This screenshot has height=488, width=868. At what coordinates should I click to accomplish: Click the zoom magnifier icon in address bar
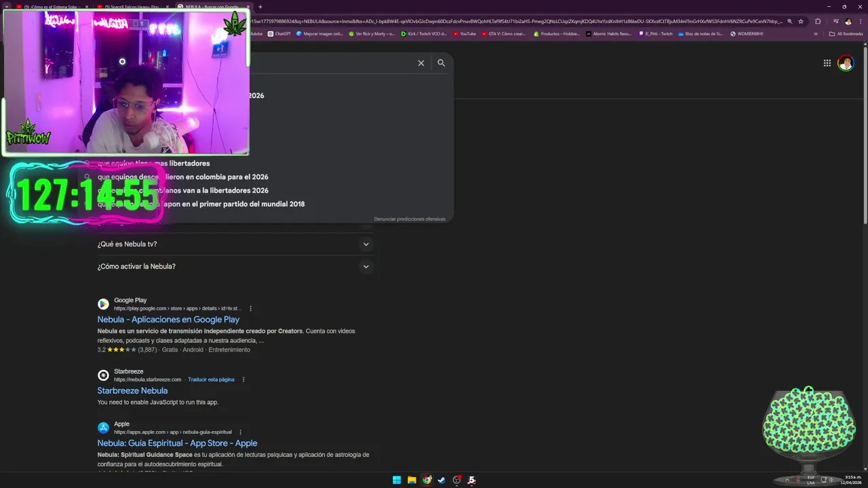point(789,21)
